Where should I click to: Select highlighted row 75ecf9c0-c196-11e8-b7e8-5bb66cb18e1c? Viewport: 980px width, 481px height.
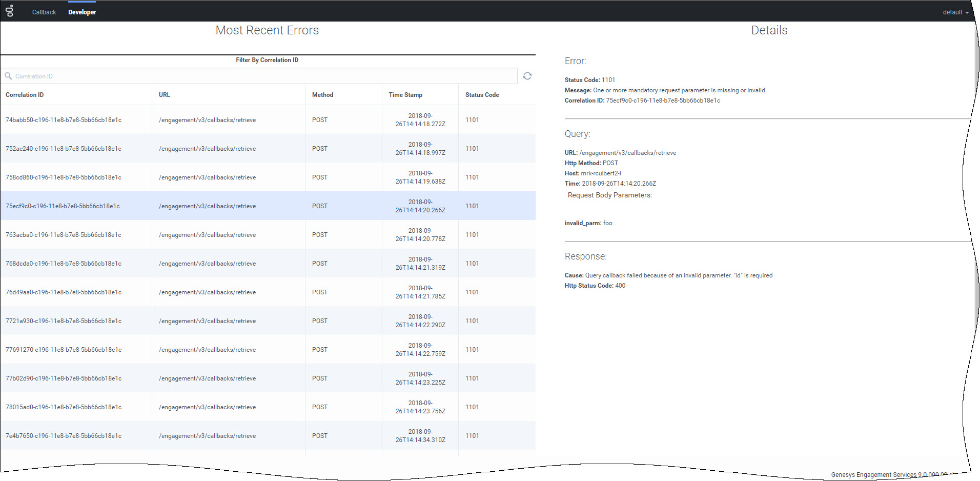pos(63,206)
